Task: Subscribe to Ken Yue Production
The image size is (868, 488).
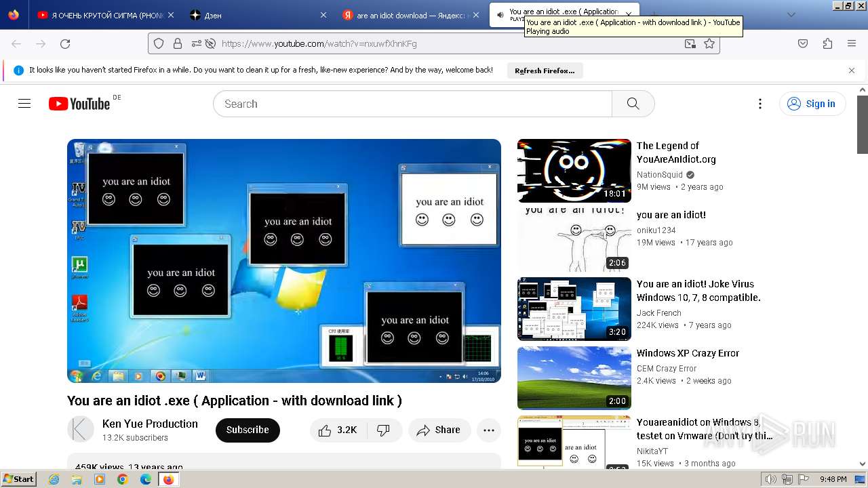Action: (248, 430)
